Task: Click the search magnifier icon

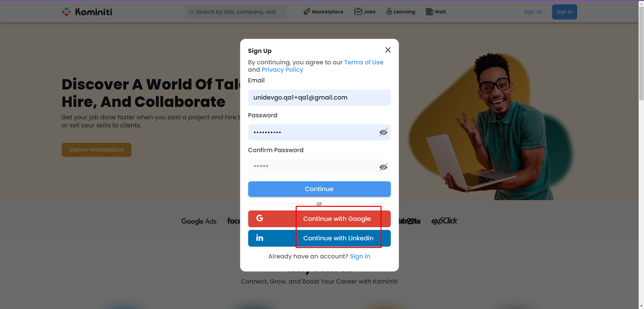Action: point(191,12)
